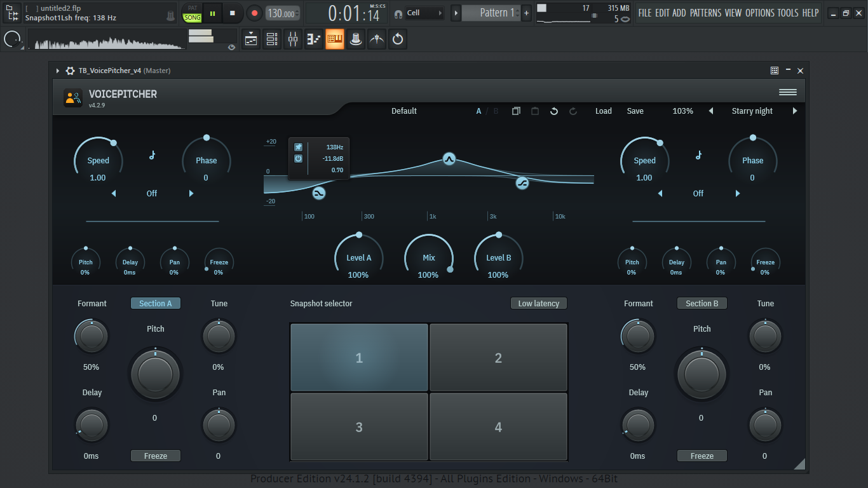Click previous preset arrow before Starry night
The height and width of the screenshot is (488, 868).
[711, 111]
